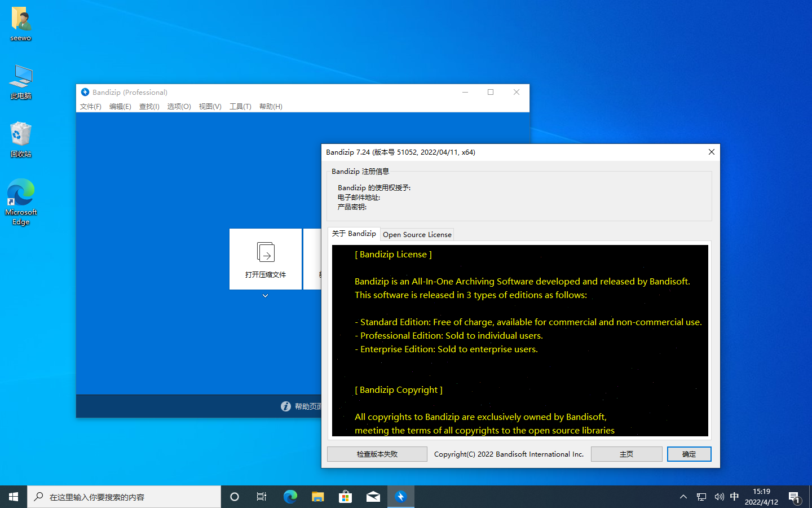Launch Microsoft Edge from the taskbar
This screenshot has width=812, height=508.
(290, 497)
